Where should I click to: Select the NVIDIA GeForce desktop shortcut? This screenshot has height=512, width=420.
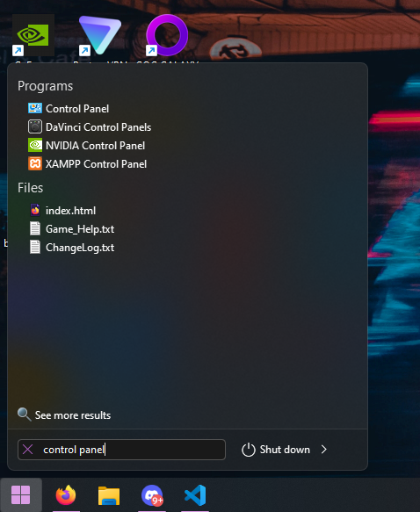click(x=33, y=35)
